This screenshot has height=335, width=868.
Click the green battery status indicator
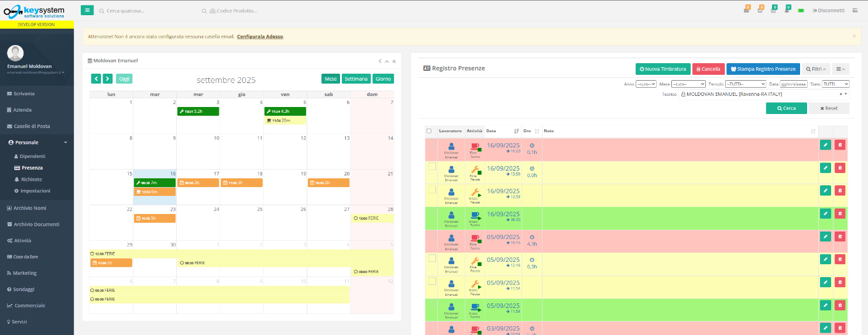(x=801, y=11)
